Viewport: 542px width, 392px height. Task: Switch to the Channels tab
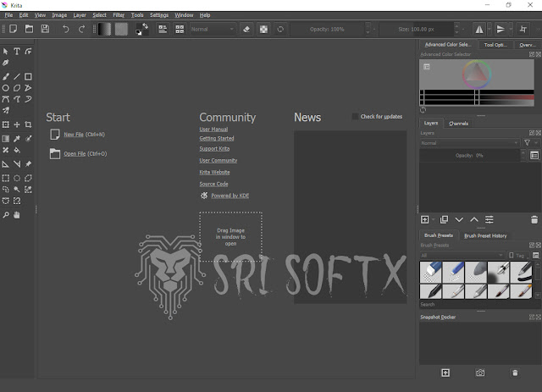(x=458, y=124)
